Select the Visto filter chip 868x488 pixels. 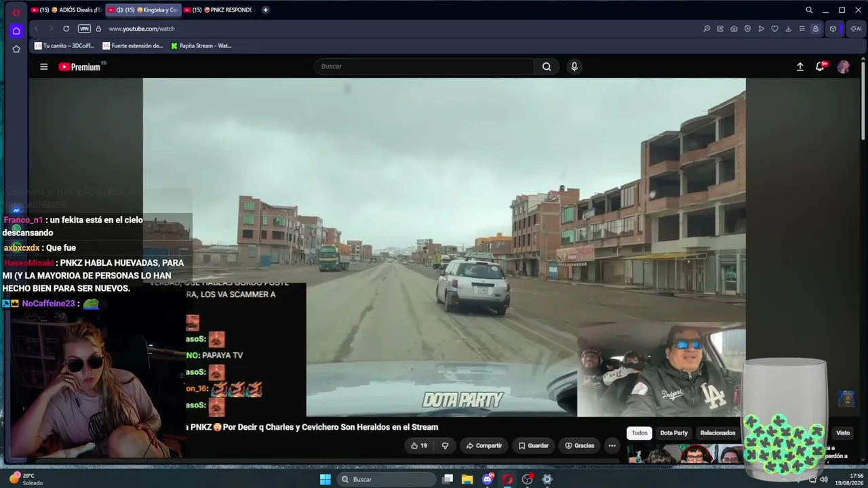843,432
